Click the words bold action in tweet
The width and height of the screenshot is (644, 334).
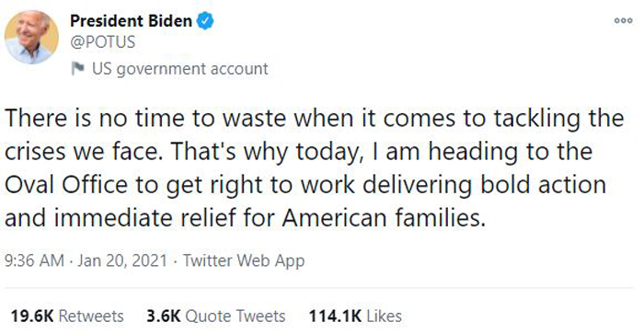coord(543,185)
